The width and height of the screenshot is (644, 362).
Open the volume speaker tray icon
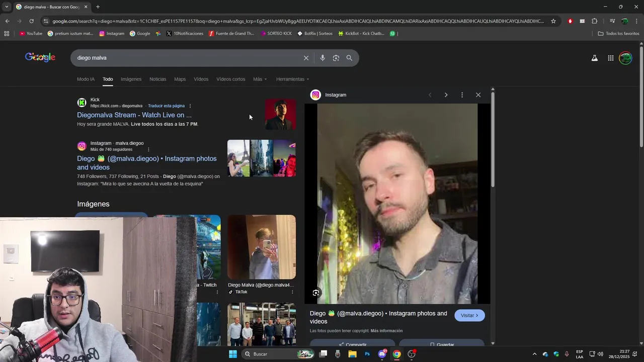point(600,354)
